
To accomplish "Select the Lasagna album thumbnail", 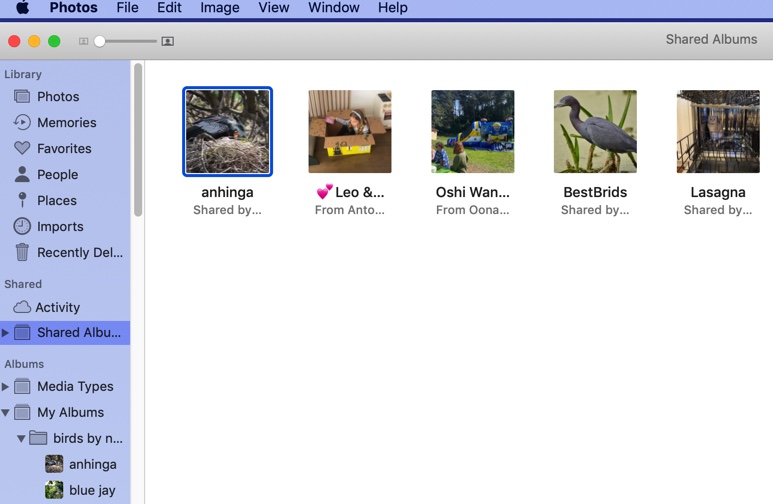I will pyautogui.click(x=718, y=132).
